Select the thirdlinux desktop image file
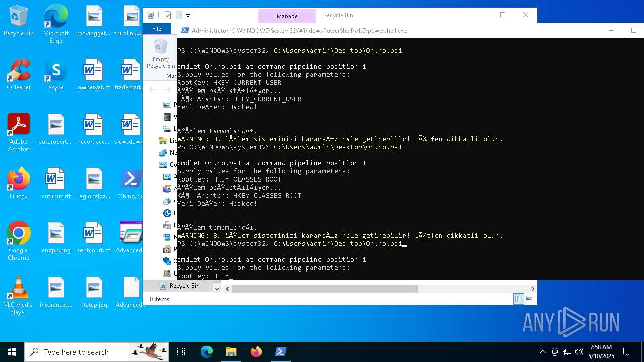 tap(130, 21)
